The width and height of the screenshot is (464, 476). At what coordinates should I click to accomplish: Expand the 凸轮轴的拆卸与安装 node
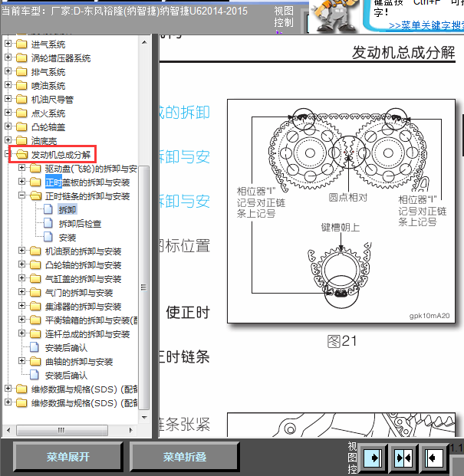22,264
